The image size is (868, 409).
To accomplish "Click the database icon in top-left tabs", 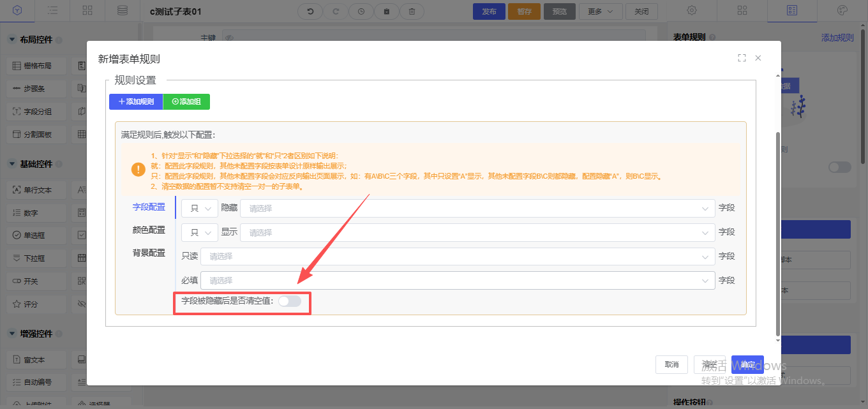I will click(122, 11).
